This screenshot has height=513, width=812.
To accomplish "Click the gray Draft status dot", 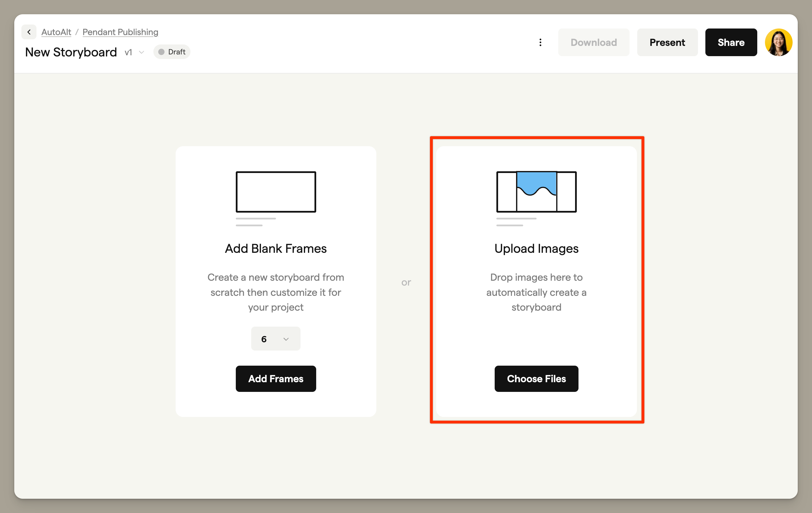I will click(162, 52).
